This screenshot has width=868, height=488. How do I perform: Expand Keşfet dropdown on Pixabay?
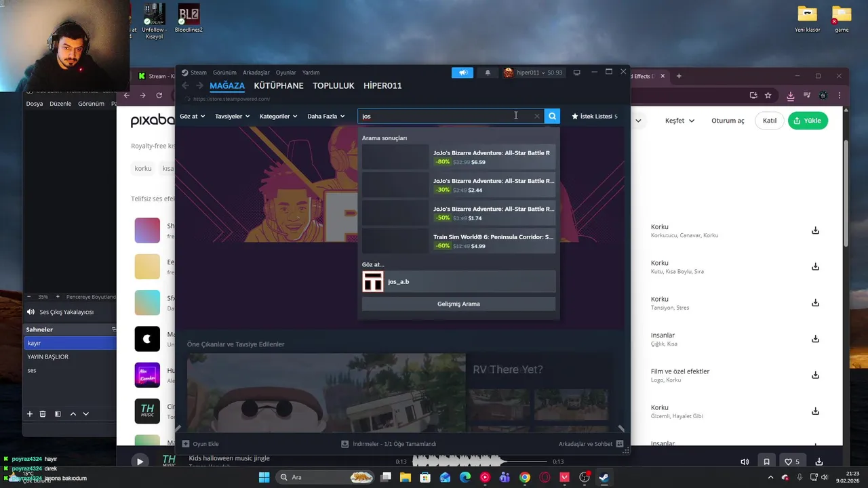click(679, 121)
